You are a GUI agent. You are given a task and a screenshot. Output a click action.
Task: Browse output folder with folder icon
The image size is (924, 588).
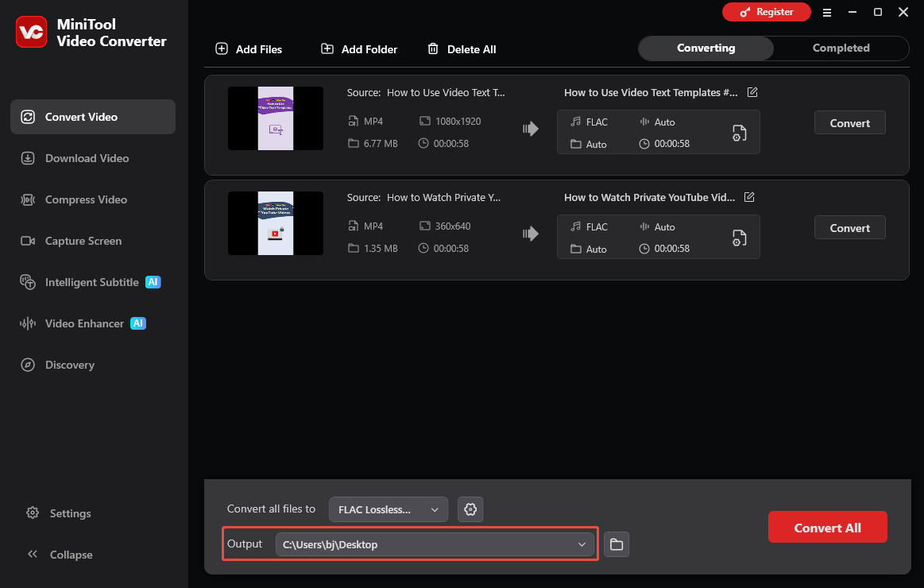pyautogui.click(x=617, y=544)
